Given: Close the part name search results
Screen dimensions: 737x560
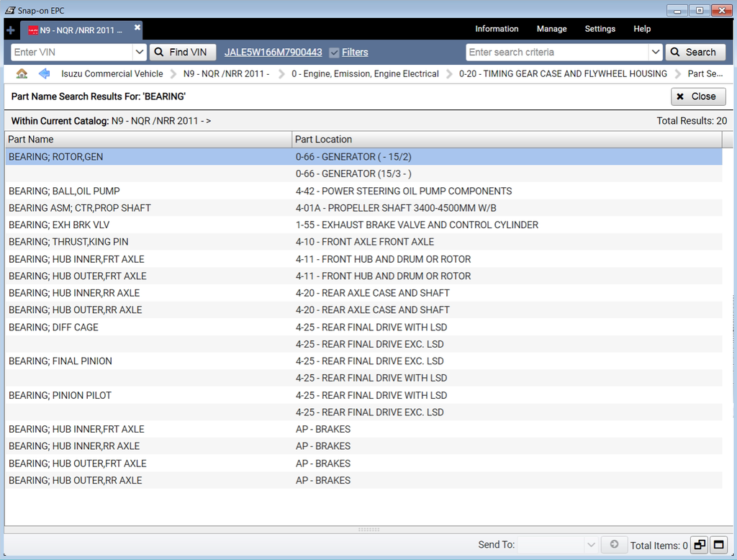Looking at the screenshot, I should pyautogui.click(x=697, y=96).
